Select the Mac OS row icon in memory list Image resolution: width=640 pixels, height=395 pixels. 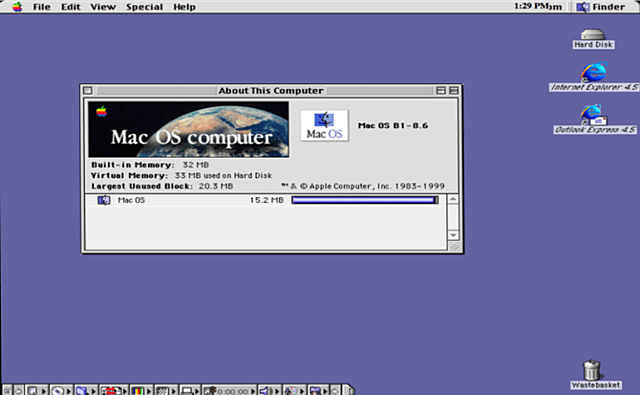pyautogui.click(x=104, y=200)
